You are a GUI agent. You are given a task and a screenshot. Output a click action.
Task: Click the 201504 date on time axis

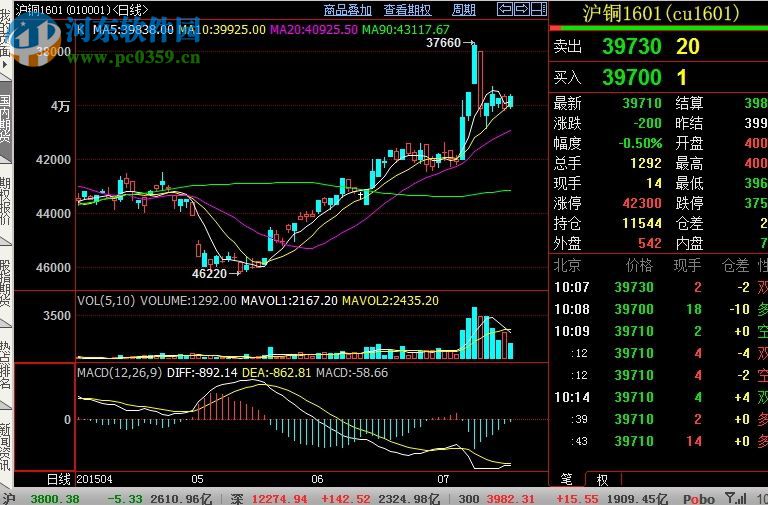tap(95, 479)
